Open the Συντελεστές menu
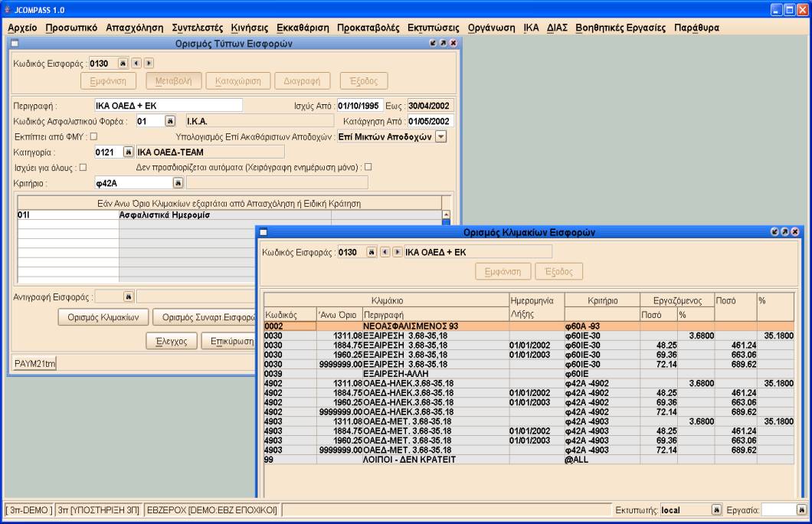This screenshot has width=812, height=524. coord(198,28)
